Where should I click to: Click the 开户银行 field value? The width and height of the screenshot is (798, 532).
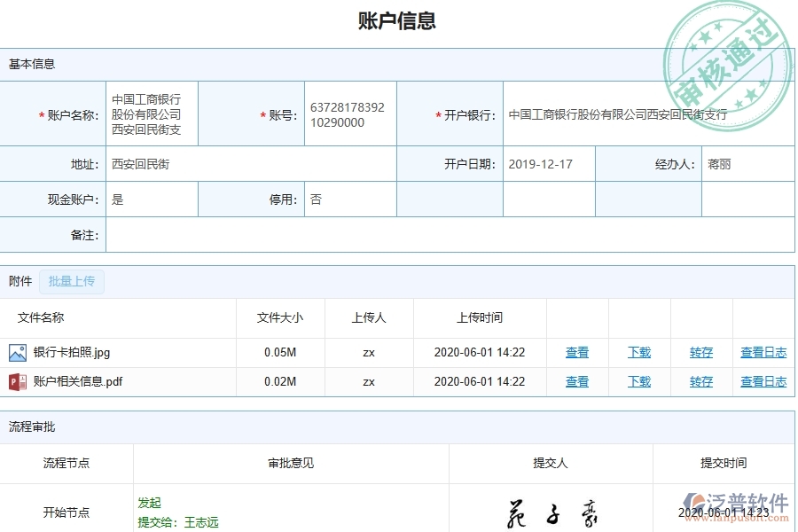pyautogui.click(x=617, y=113)
